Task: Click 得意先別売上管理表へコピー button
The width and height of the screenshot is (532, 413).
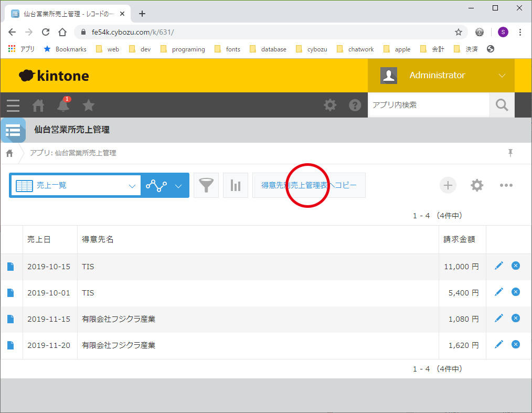Action: click(308, 185)
